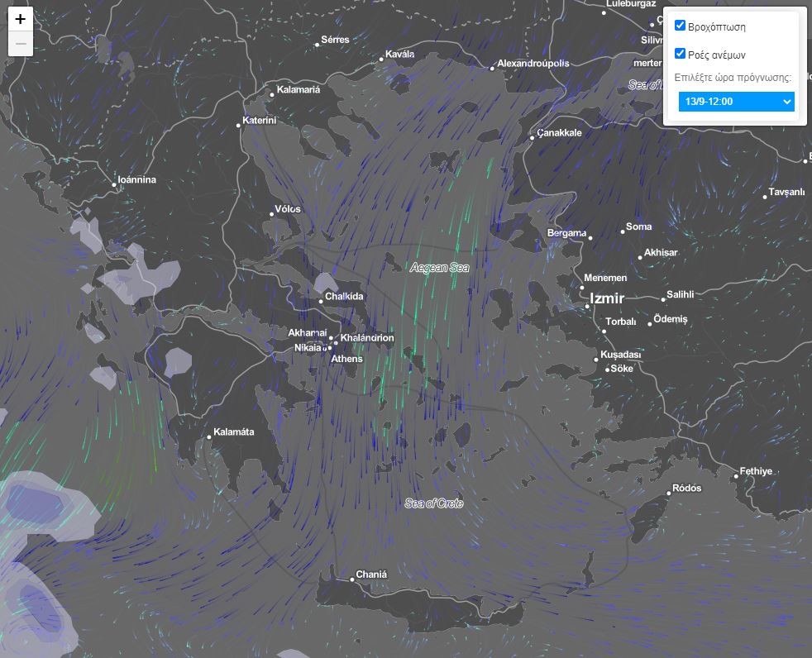Select the Chalkída city marker

click(321, 302)
